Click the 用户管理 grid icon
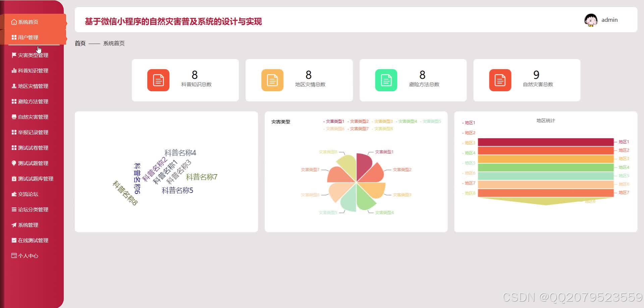 pyautogui.click(x=14, y=37)
